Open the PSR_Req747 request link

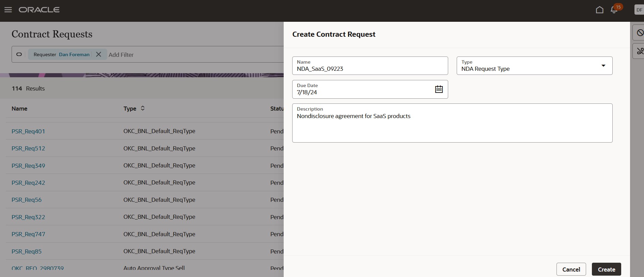pyautogui.click(x=28, y=234)
